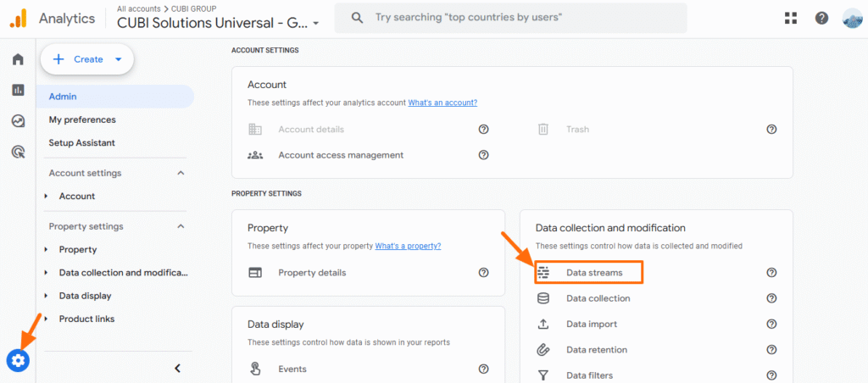Click the help icon next to Data retention
Screen dimensions: 868x383
tap(771, 350)
